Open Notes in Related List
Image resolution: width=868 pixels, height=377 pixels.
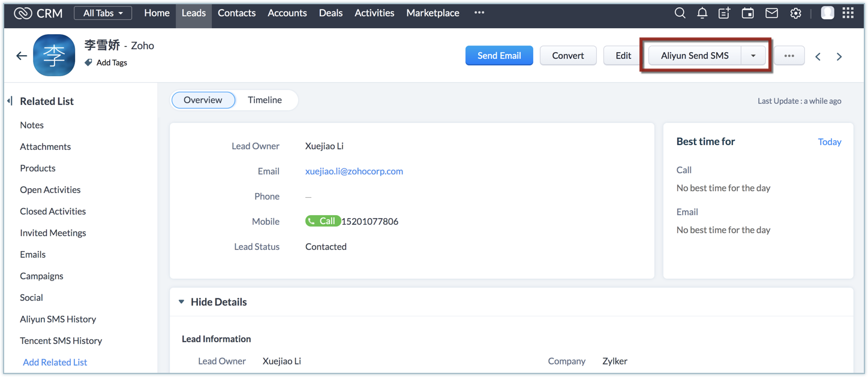click(x=32, y=125)
